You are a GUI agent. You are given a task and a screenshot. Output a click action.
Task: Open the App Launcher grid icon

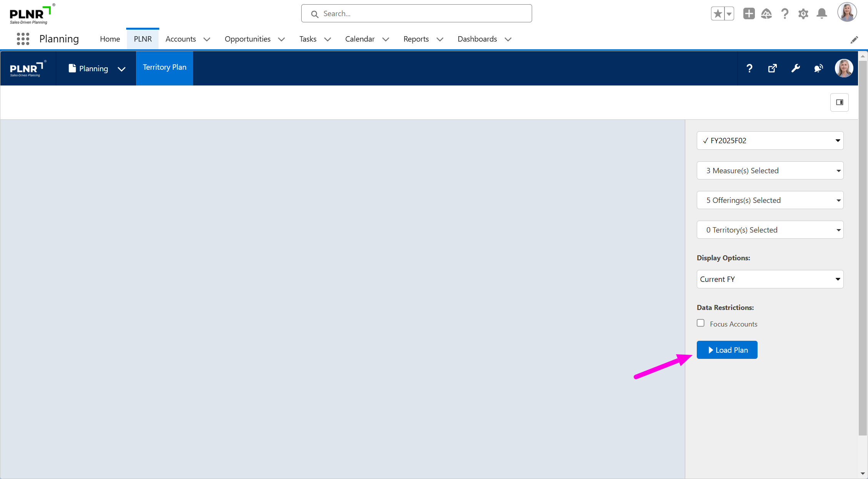click(23, 39)
